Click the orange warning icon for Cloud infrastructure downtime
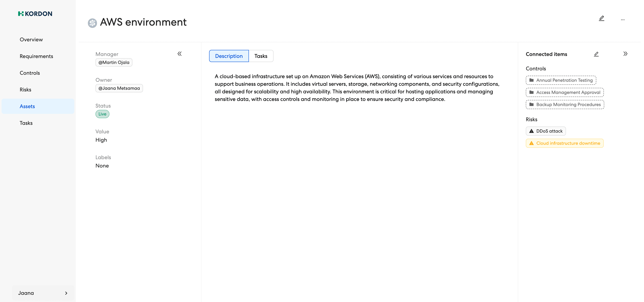This screenshot has width=644, height=302. [x=531, y=143]
